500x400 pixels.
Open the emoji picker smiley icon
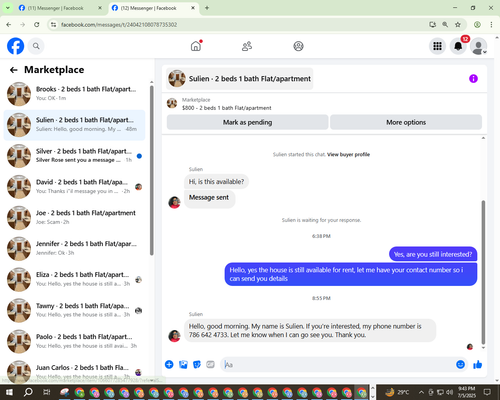tap(460, 364)
